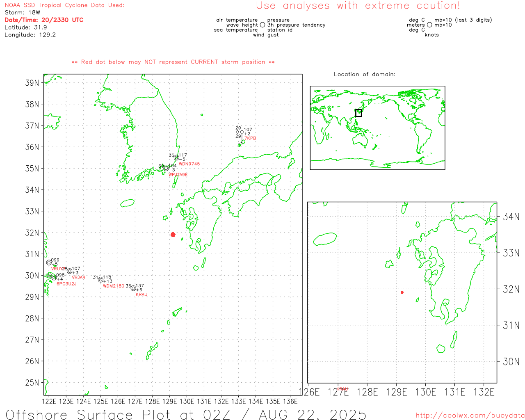
Task: Click the 'Use analyses with extreme caution!' heading
Action: click(x=358, y=5)
